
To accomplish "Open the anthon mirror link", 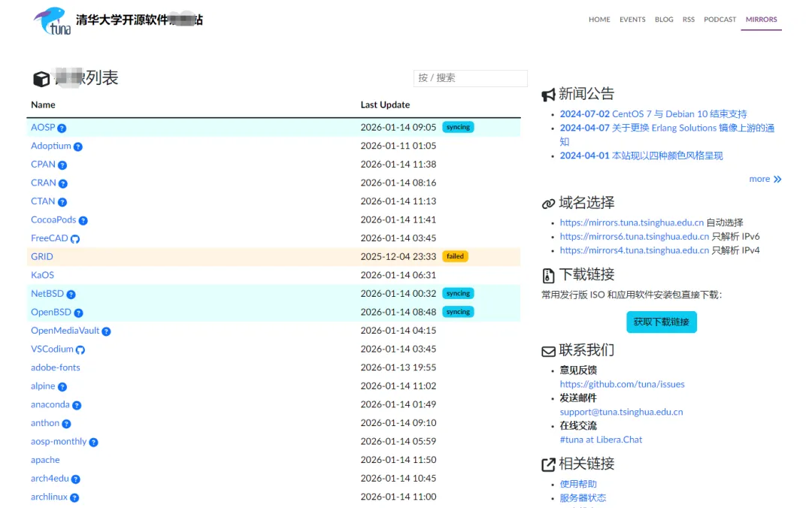I will tap(45, 423).
